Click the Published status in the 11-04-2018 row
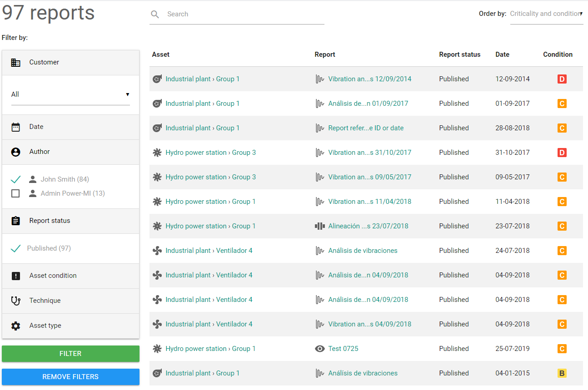The width and height of the screenshot is (588, 390). point(454,202)
